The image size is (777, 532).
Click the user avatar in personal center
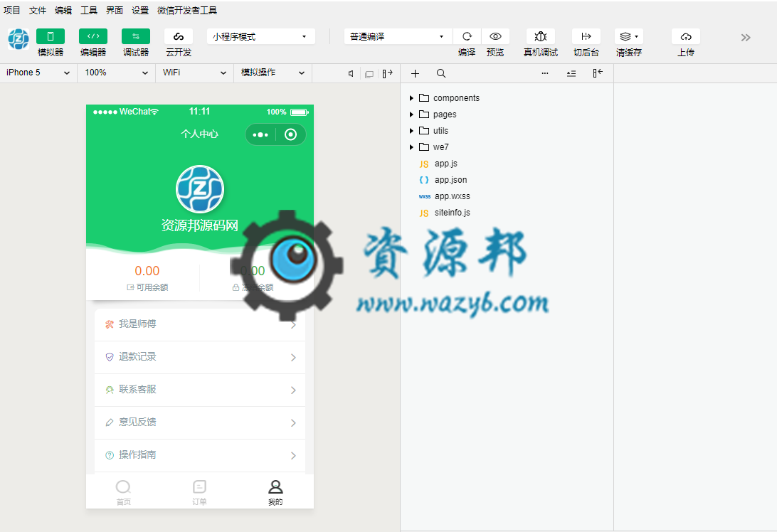200,189
